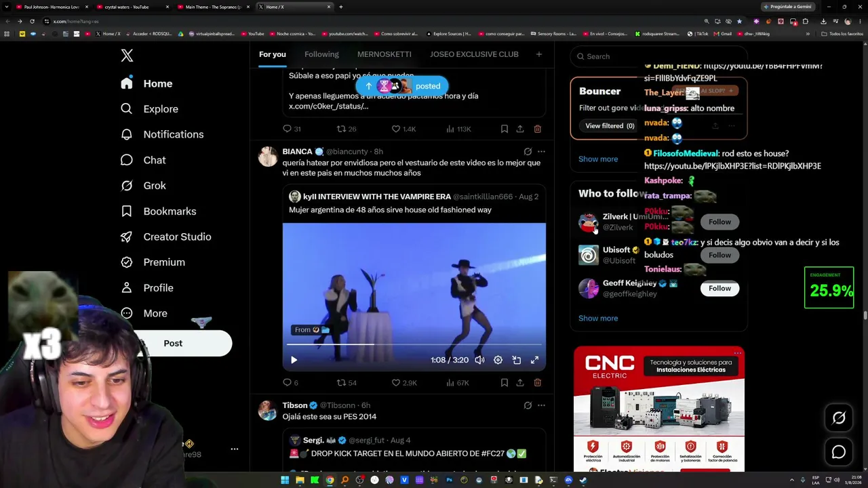Follow Ubisoft in Who to follow
The image size is (868, 488).
pos(719,255)
